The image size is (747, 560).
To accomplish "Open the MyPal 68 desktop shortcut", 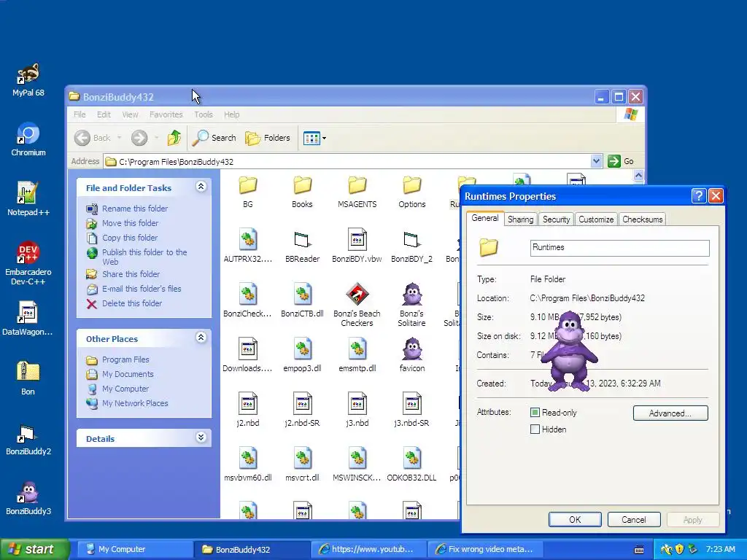I will [28, 80].
